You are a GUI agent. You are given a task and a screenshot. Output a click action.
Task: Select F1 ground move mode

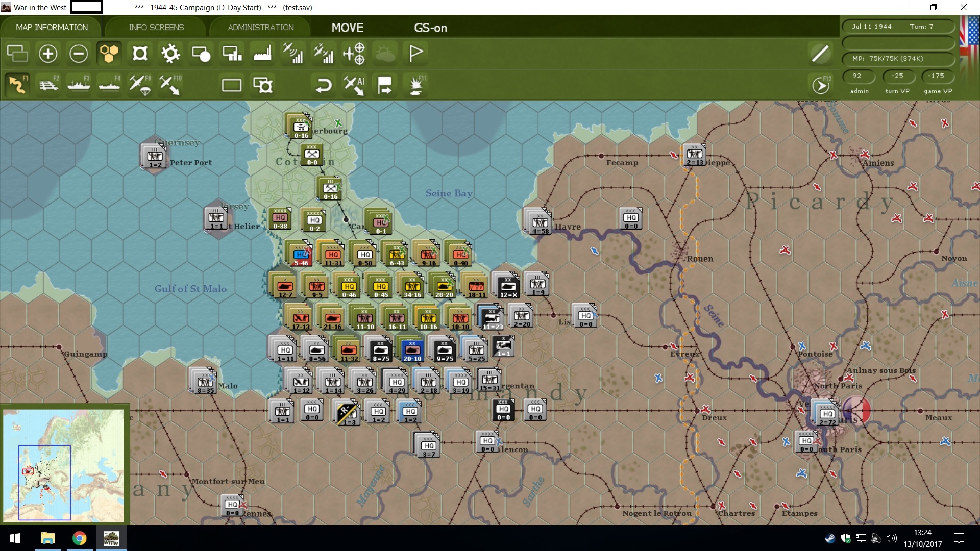tap(17, 85)
